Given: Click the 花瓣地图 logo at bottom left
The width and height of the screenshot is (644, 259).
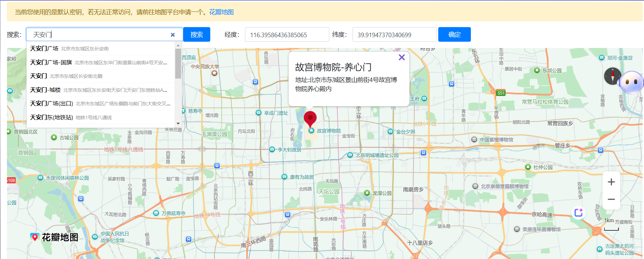Looking at the screenshot, I should click(54, 237).
